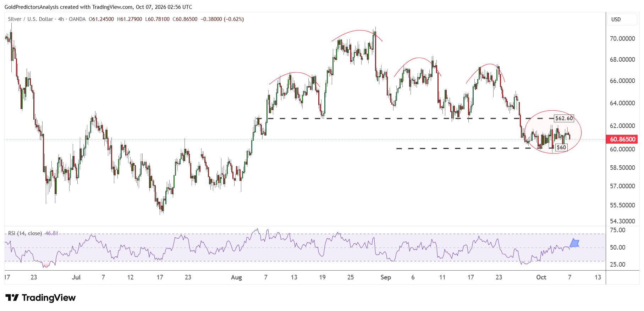This screenshot has height=311, width=644.
Task: Click the Silver / U.S. Dollar title
Action: [x=31, y=19]
